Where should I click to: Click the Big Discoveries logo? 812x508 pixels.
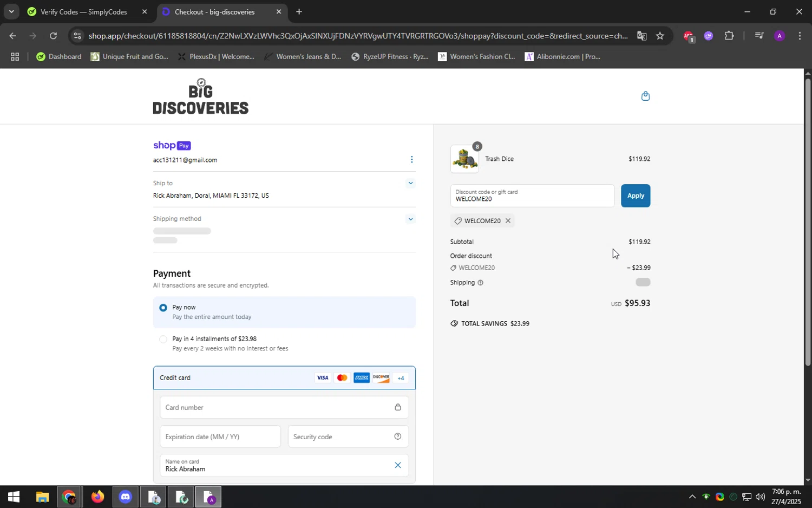click(x=201, y=96)
